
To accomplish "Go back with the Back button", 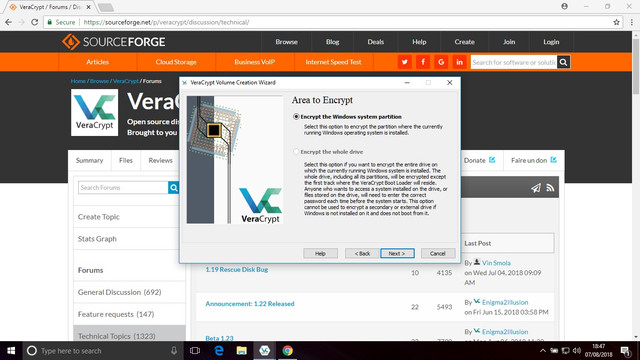I will 362,253.
